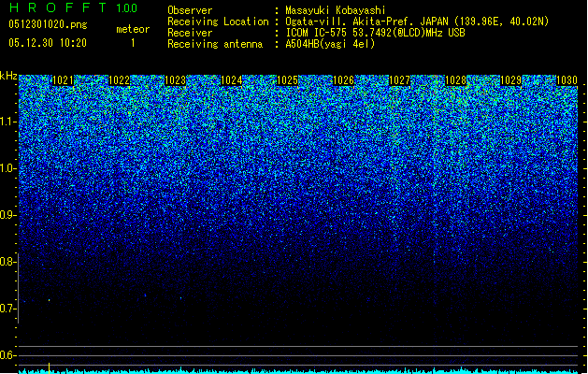Viewport: 588px width, 374px height.
Task: Click the meteor count value 1
Action: tap(133, 43)
